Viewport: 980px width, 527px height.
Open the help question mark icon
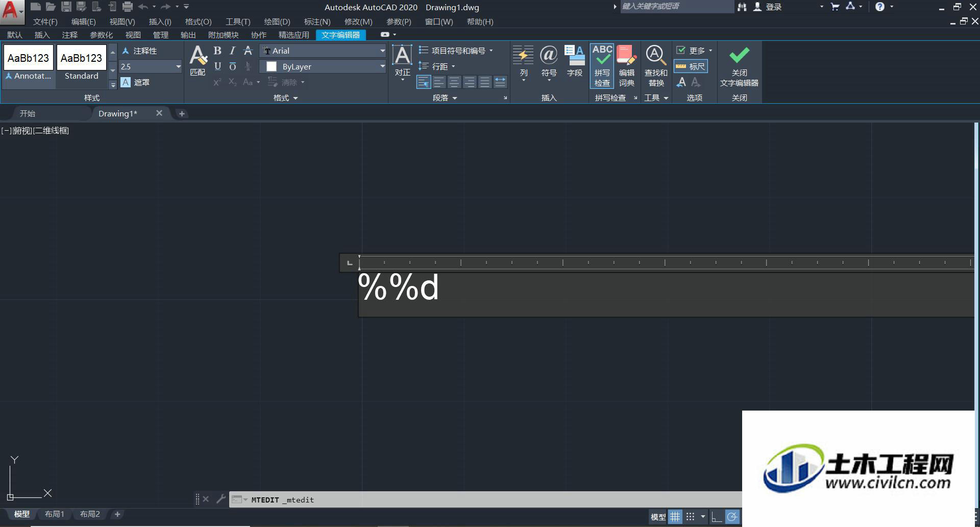click(880, 7)
